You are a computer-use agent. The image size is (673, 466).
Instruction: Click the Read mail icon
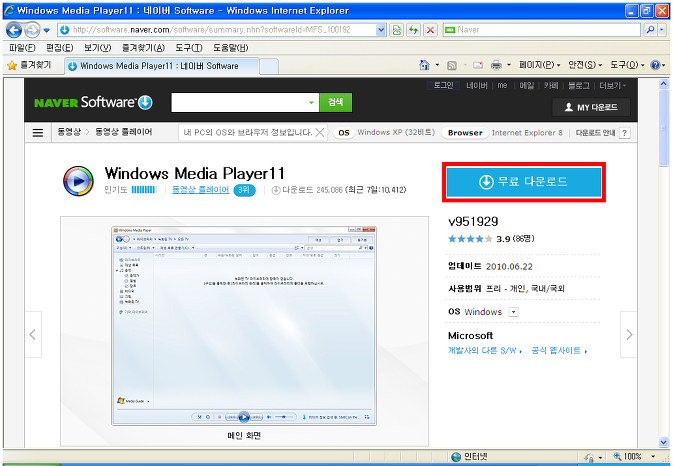tap(478, 65)
